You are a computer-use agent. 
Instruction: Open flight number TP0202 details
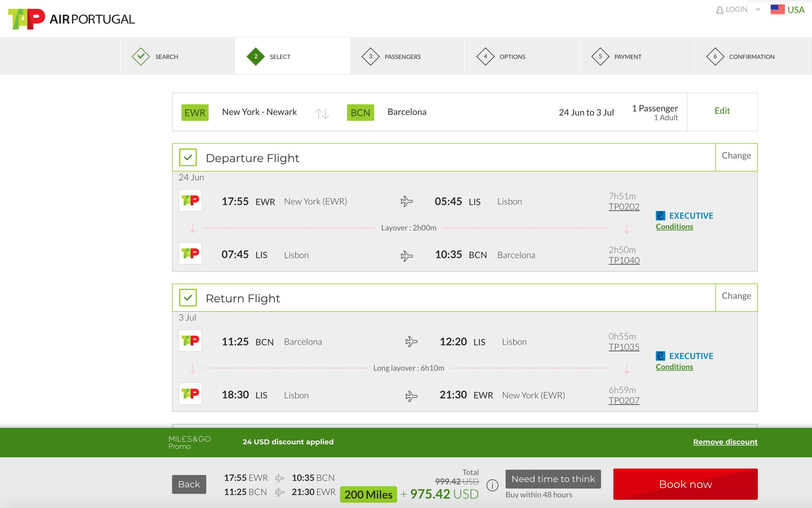point(624,207)
